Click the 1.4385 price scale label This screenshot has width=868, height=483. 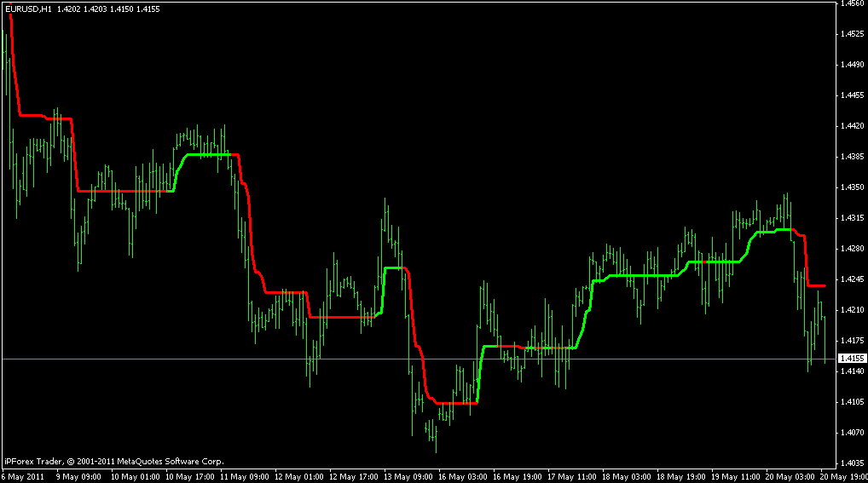point(852,157)
